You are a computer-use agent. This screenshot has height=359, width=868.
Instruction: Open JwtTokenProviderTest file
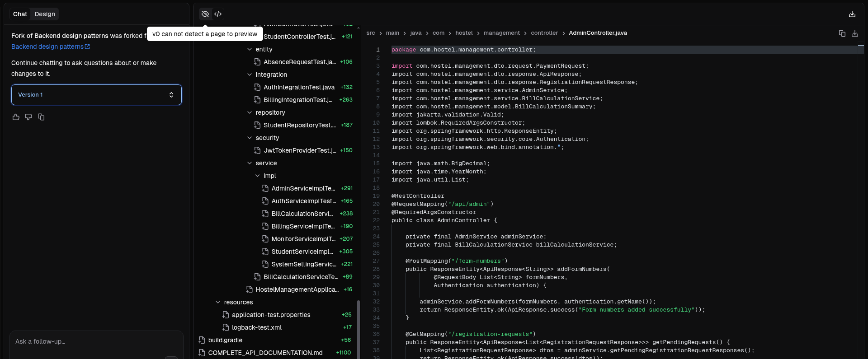coord(300,150)
